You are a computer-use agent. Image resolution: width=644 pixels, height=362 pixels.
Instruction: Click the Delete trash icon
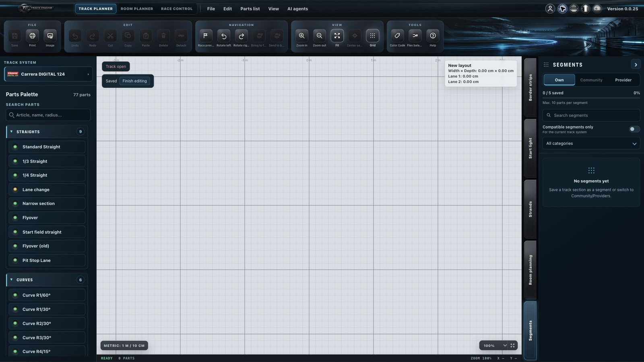click(x=163, y=36)
